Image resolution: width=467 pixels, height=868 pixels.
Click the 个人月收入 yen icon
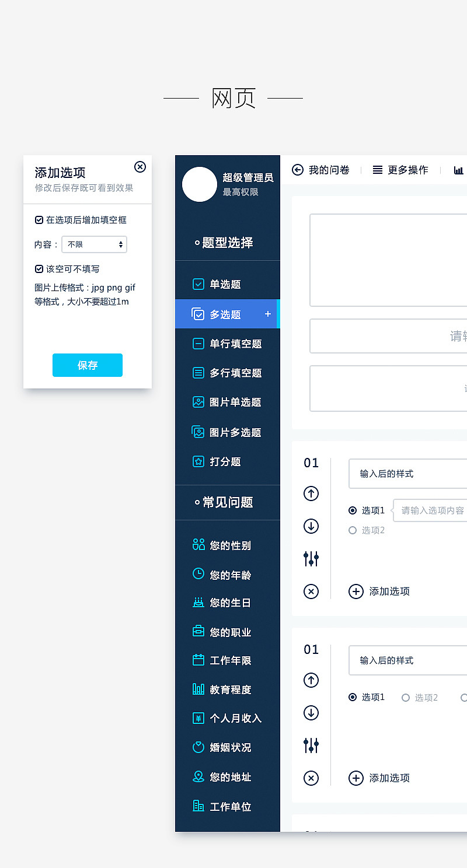[x=198, y=718]
